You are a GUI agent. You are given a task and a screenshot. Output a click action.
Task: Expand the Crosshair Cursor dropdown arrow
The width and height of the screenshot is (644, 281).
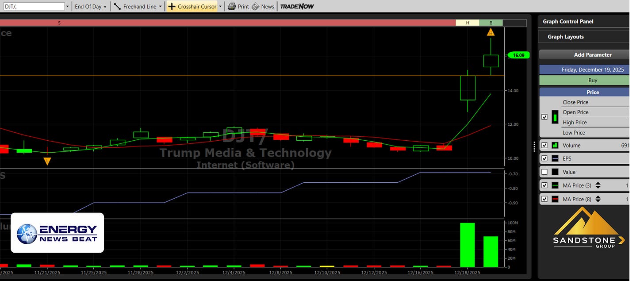(220, 7)
